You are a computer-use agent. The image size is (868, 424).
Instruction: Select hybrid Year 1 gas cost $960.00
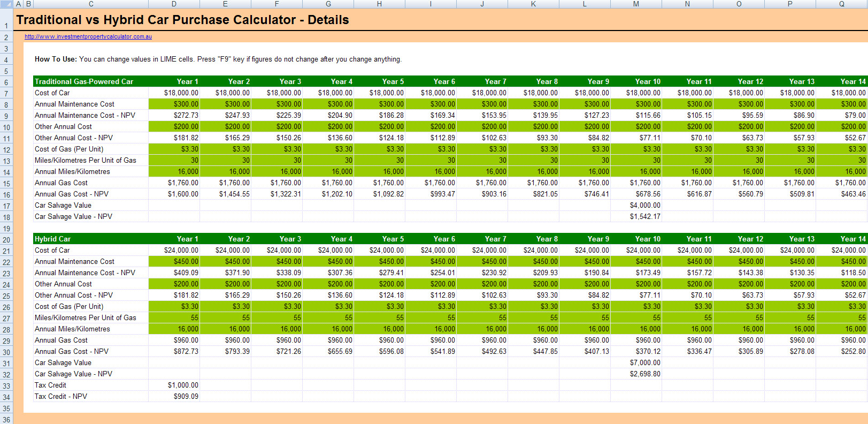(174, 340)
